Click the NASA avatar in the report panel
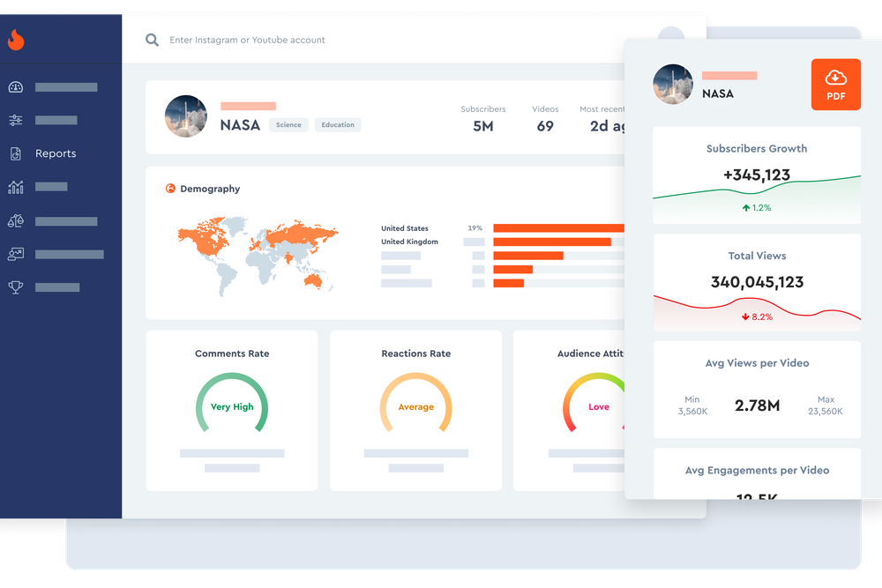The width and height of the screenshot is (882, 588). tap(673, 85)
